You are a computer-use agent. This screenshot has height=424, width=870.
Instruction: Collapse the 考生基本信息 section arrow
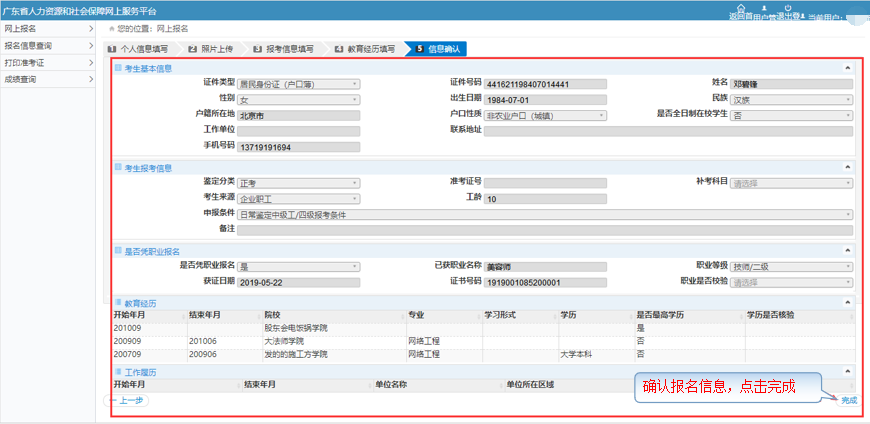tap(847, 68)
